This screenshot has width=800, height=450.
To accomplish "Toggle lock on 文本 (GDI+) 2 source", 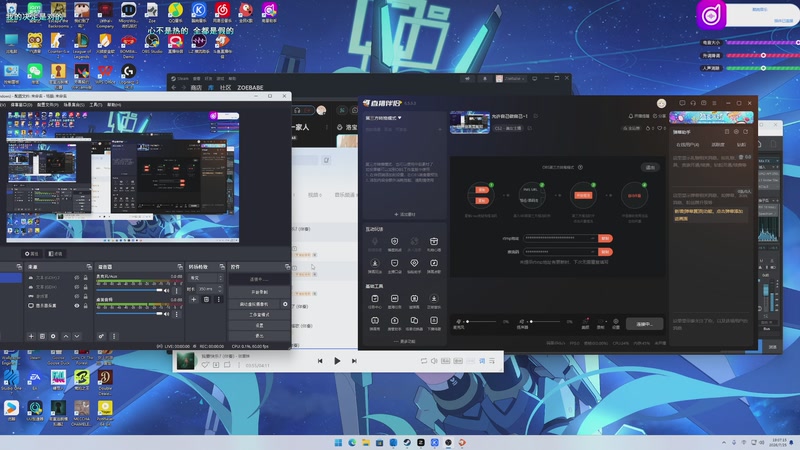I will [85, 278].
